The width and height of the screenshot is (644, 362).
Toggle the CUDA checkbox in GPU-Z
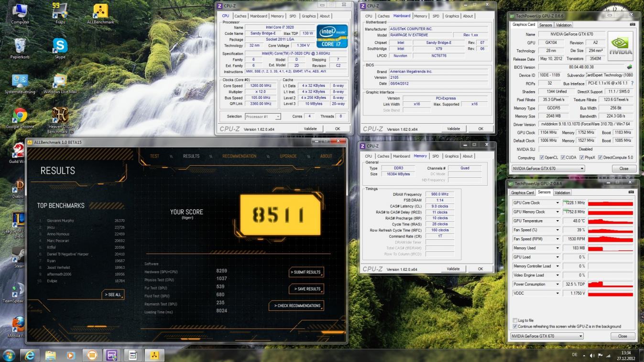click(563, 158)
